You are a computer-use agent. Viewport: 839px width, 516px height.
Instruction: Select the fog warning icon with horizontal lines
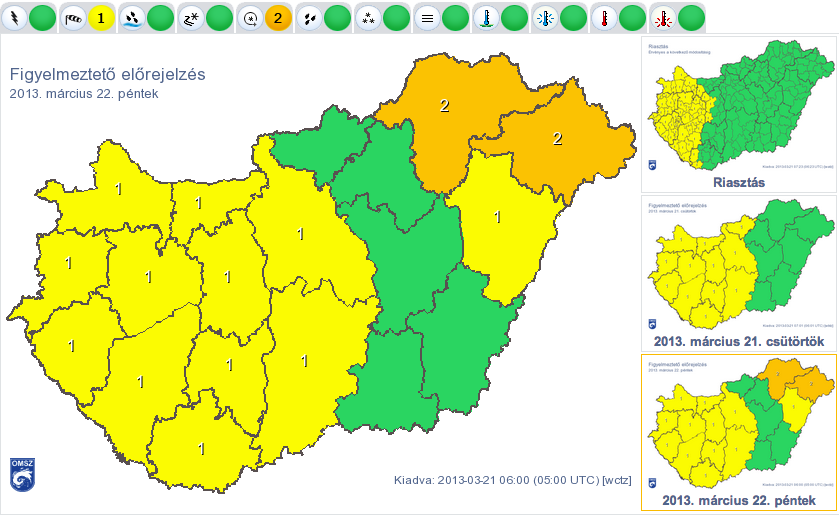427,17
